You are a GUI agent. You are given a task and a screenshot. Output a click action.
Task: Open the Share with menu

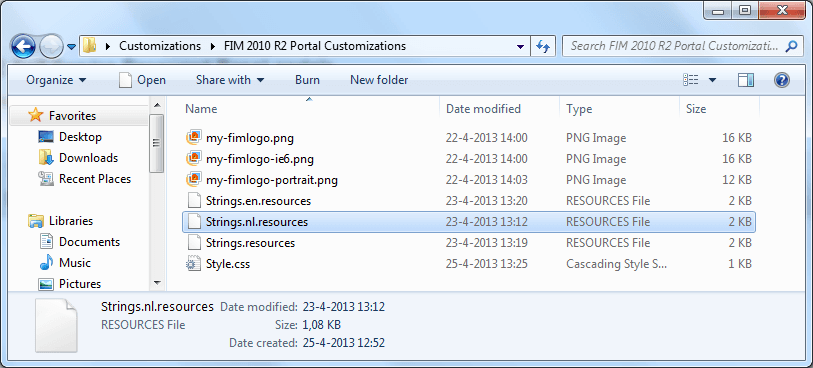pyautogui.click(x=230, y=80)
